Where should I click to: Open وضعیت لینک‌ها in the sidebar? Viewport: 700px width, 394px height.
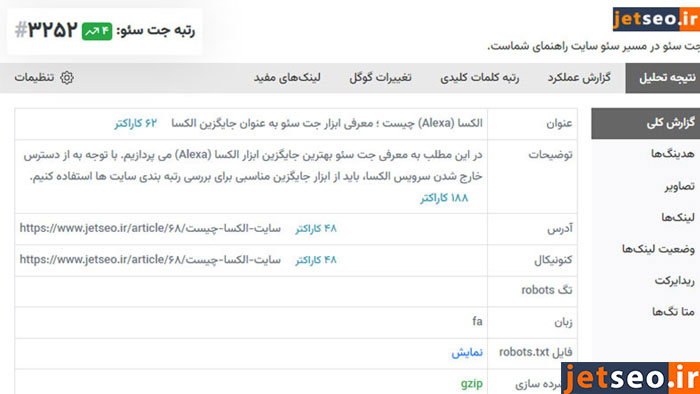[x=658, y=249]
